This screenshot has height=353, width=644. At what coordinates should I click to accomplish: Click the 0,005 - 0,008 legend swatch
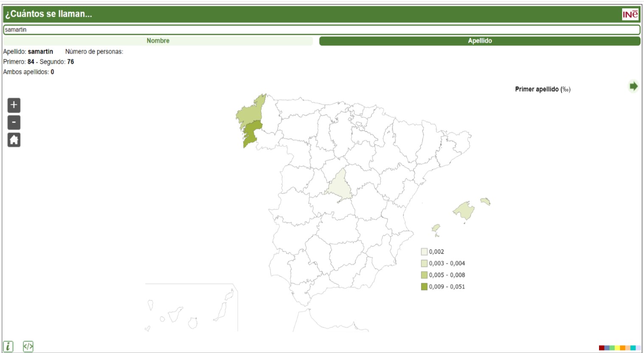(424, 275)
